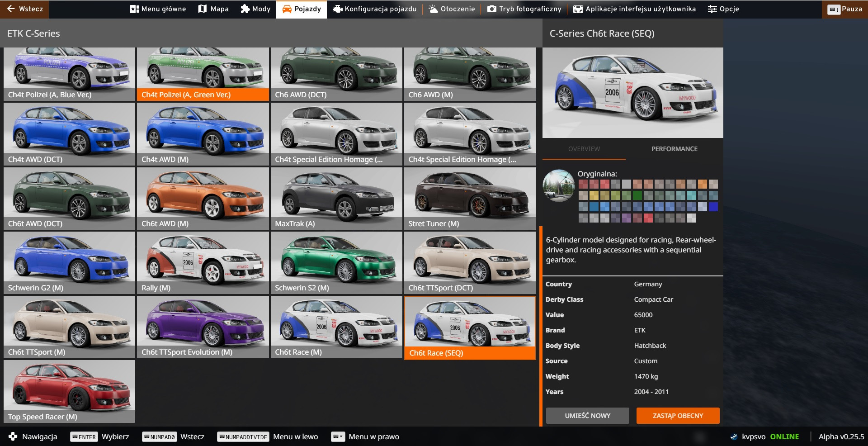Pick the green paint color swatch
This screenshot has height=446, width=868.
[x=637, y=195]
